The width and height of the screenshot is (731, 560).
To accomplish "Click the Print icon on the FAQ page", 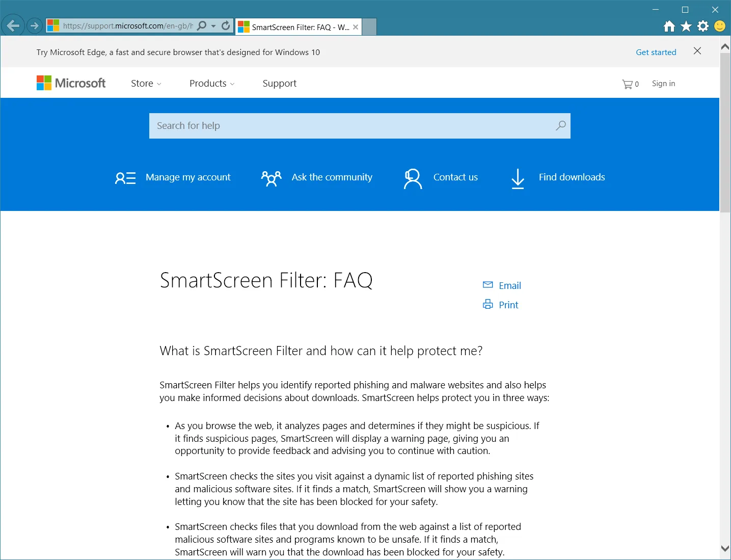I will click(x=488, y=304).
